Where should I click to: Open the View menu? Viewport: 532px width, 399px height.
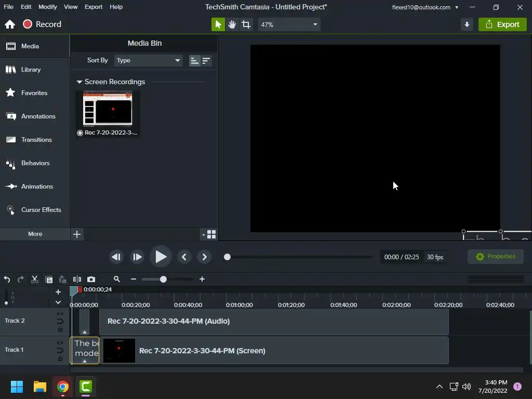[71, 7]
